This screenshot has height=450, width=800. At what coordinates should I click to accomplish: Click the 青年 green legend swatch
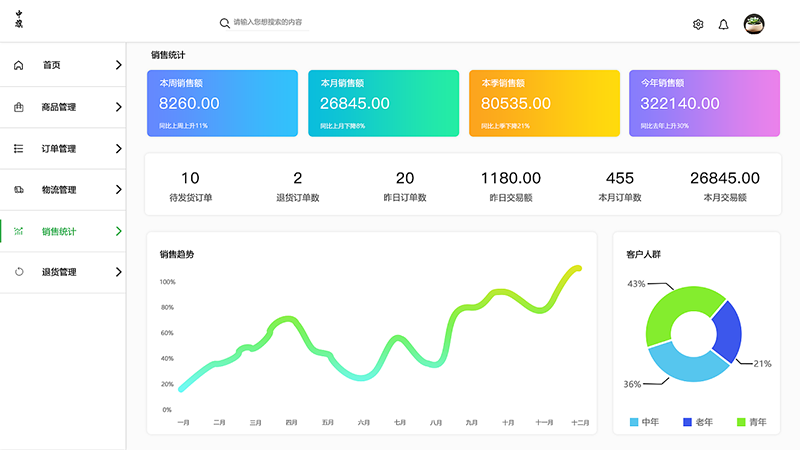(x=741, y=422)
